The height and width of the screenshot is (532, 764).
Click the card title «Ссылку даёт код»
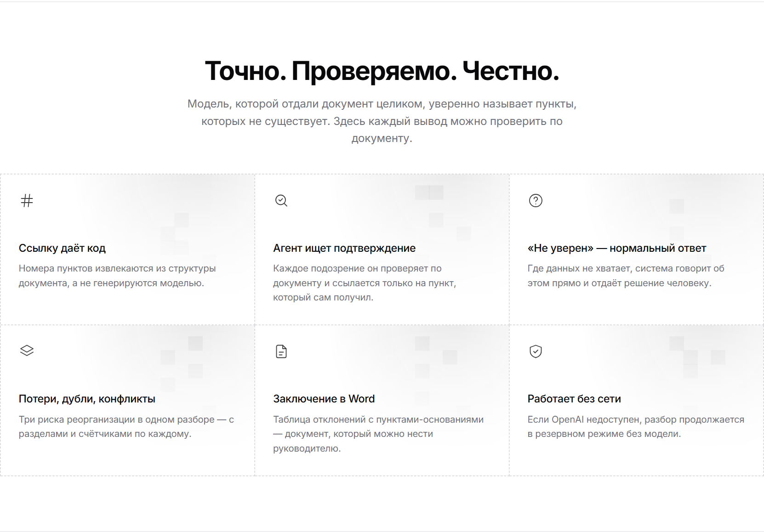[x=62, y=248]
